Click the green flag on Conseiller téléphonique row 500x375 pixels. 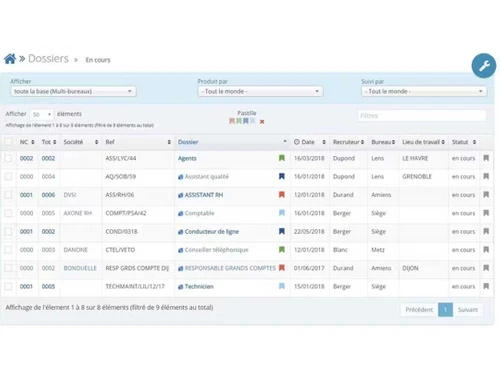click(282, 250)
